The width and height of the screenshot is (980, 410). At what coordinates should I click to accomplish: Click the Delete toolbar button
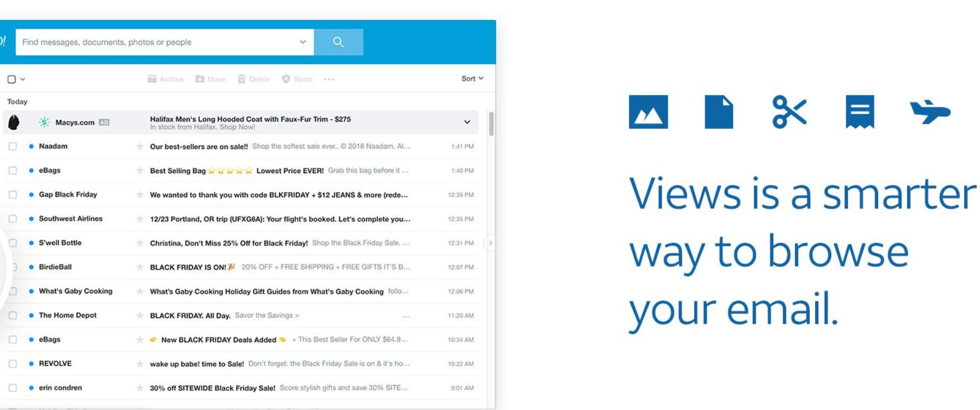pyautogui.click(x=253, y=79)
